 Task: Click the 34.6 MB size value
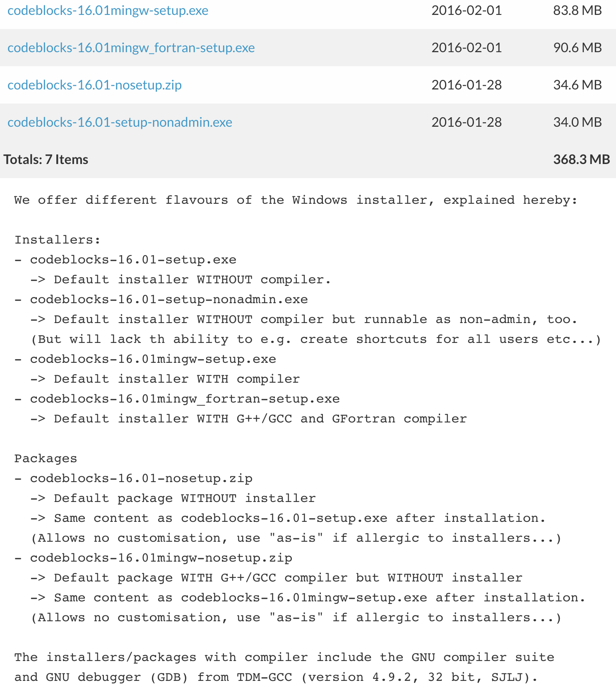tap(577, 85)
